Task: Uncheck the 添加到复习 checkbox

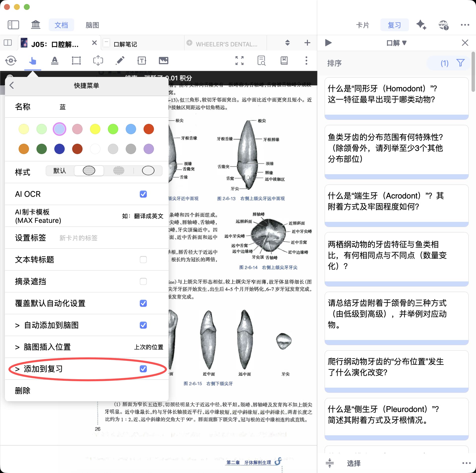Action: pos(143,369)
